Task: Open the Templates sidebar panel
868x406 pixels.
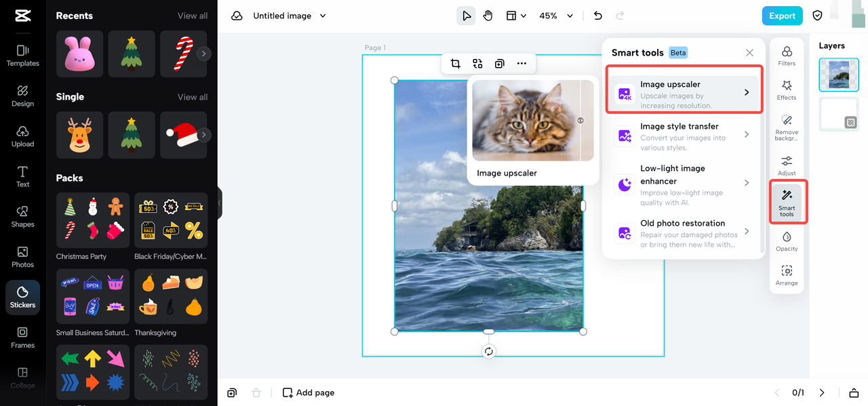Action: point(22,56)
